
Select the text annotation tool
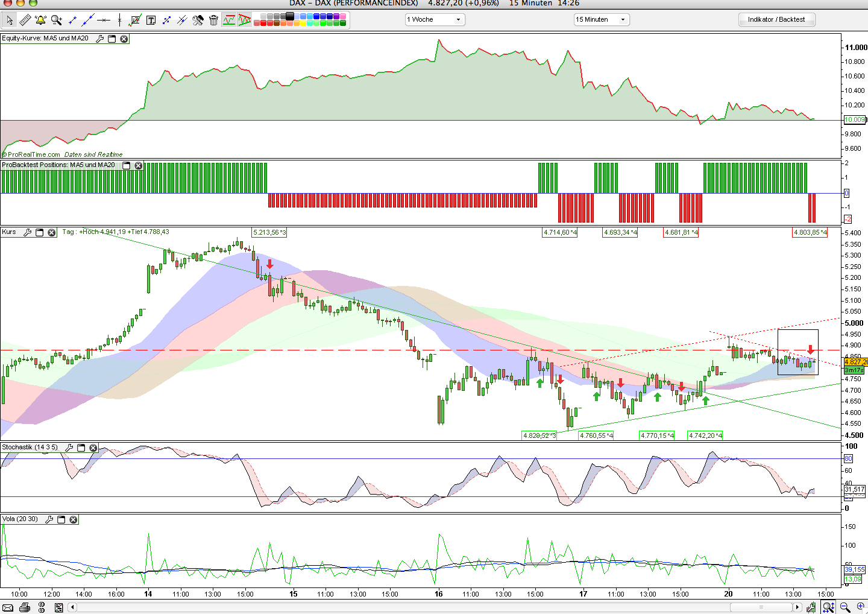click(151, 20)
